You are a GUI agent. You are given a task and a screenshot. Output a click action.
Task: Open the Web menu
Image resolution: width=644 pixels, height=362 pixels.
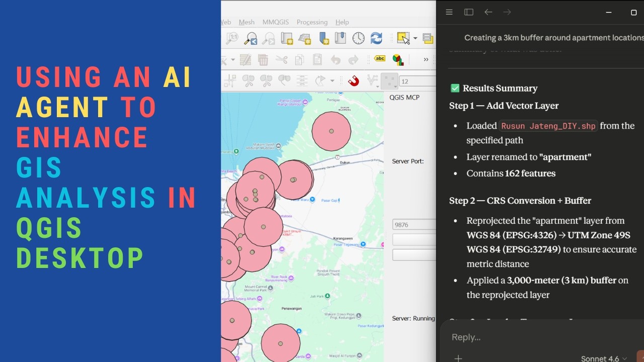pos(226,22)
